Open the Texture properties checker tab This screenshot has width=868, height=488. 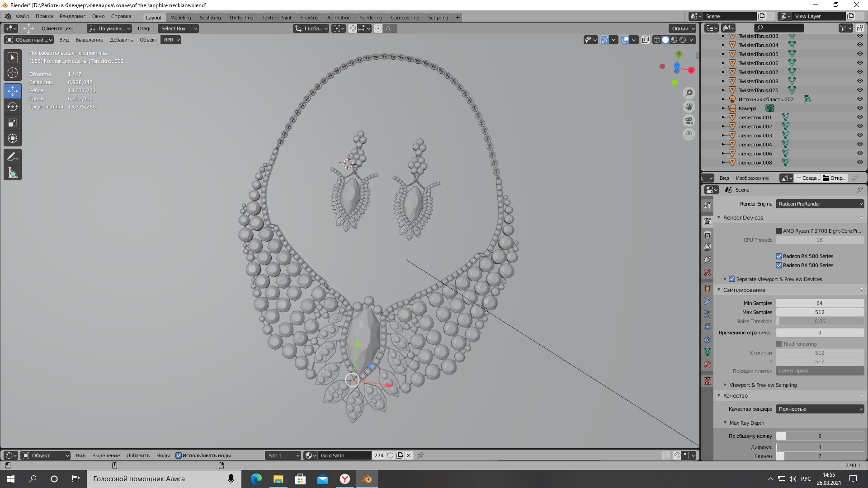[x=708, y=381]
